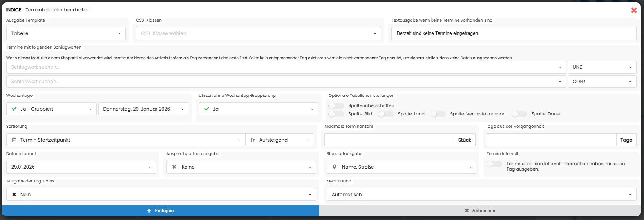The image size is (644, 220).
Task: Open Datumsformat dropdown showing 29.01.2026
Action: 81,167
